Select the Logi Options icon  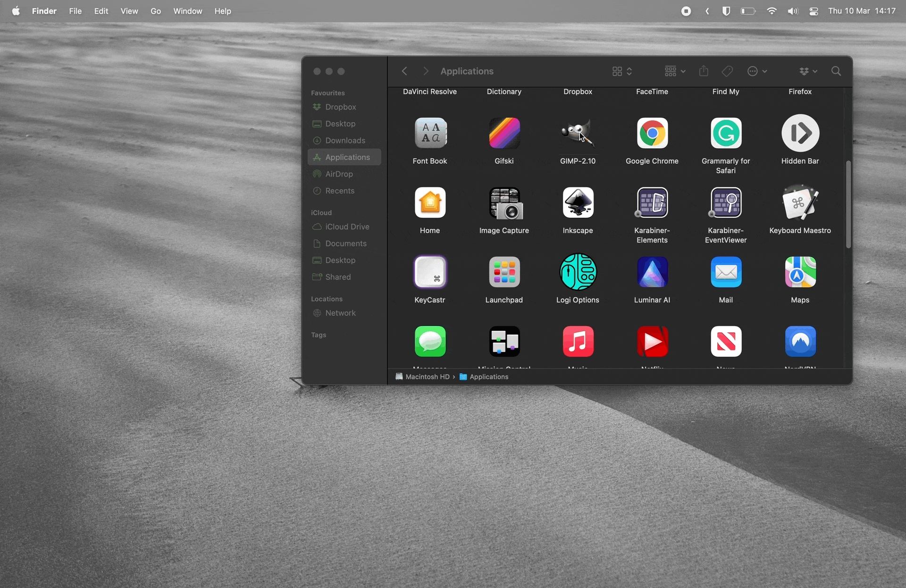coord(578,272)
